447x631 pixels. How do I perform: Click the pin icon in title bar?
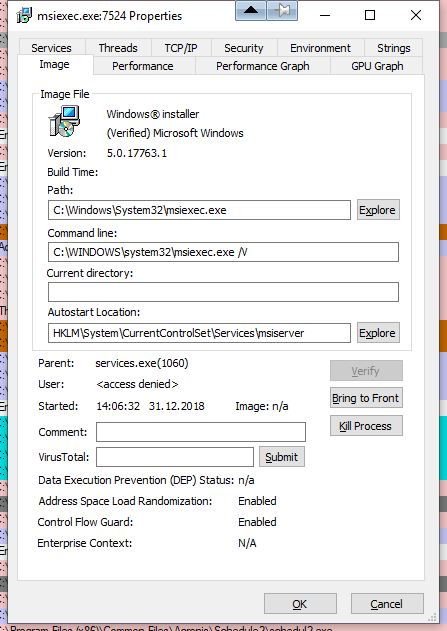point(282,10)
